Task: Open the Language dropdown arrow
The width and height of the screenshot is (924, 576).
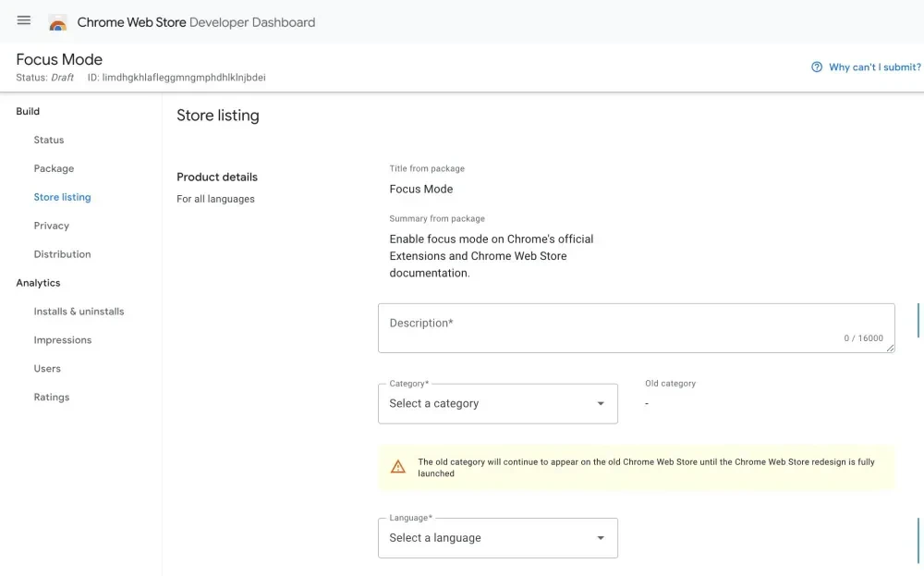Action: pos(601,538)
